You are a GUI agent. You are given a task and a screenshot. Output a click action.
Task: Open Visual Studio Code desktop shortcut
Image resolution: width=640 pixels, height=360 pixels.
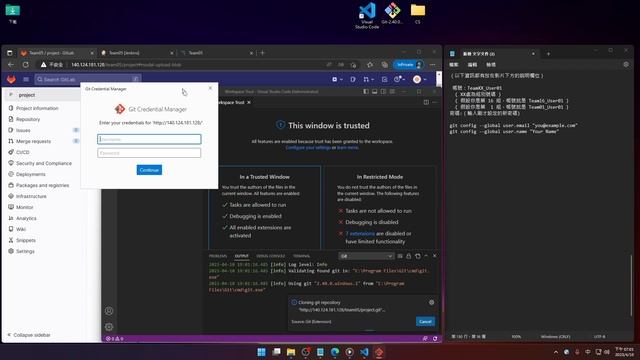[367, 16]
